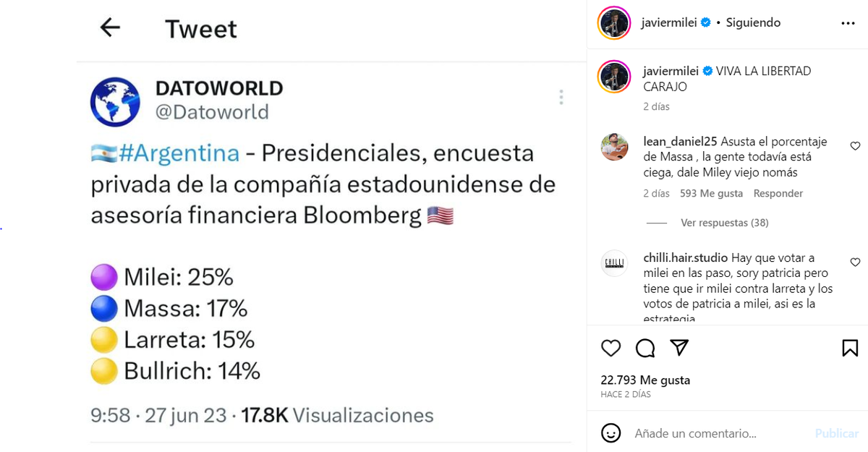Screen dimensions: 868x452
Task: Like chilli.hair.studio's comment
Action: click(x=855, y=263)
